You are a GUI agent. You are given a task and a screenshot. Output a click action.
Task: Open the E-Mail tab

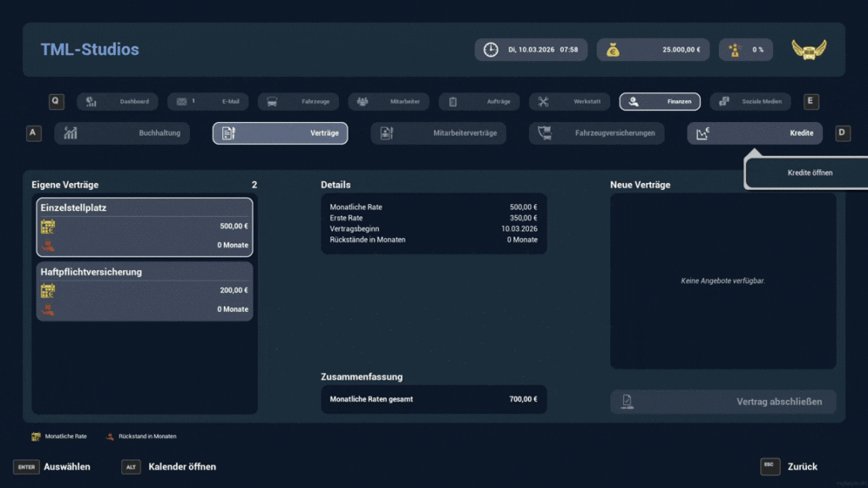[x=208, y=102]
